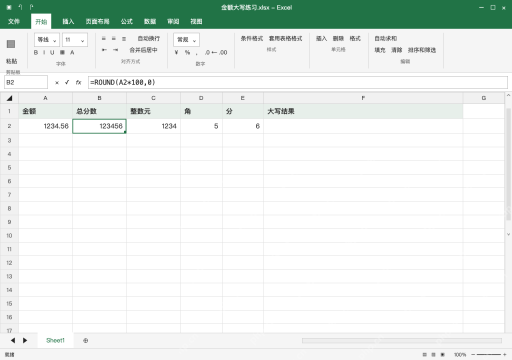The width and height of the screenshot is (512, 360).
Task: Toggle 自动换行 wrap text
Action: click(x=149, y=39)
